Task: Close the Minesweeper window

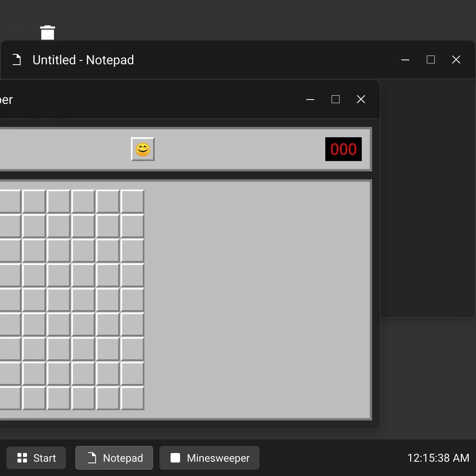Action: pyautogui.click(x=361, y=99)
